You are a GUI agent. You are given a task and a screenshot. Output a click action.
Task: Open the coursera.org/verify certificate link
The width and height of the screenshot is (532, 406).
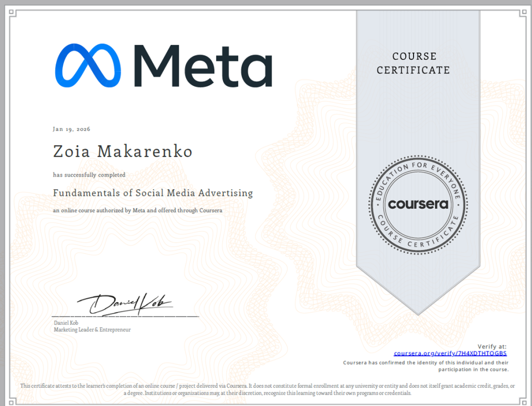click(x=450, y=353)
